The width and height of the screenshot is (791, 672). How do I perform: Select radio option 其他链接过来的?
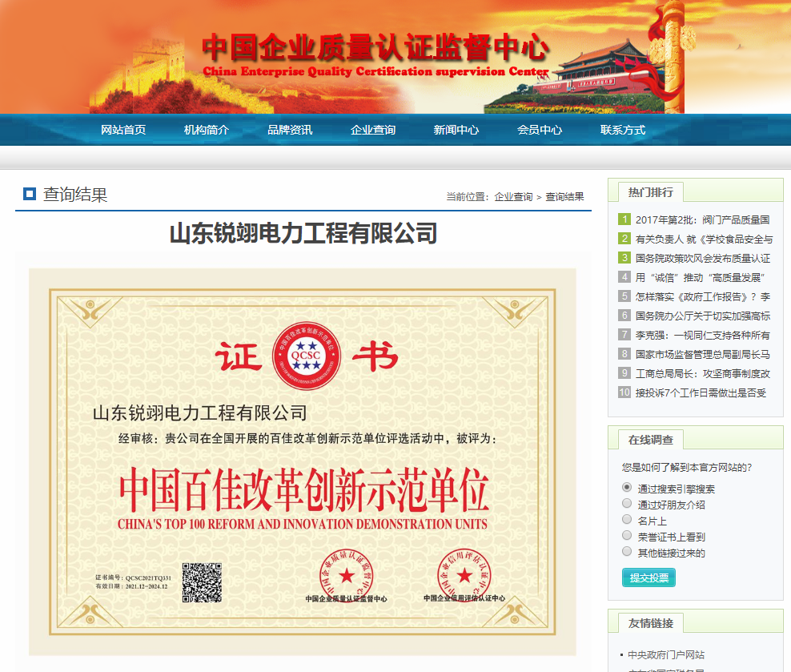coord(627,551)
